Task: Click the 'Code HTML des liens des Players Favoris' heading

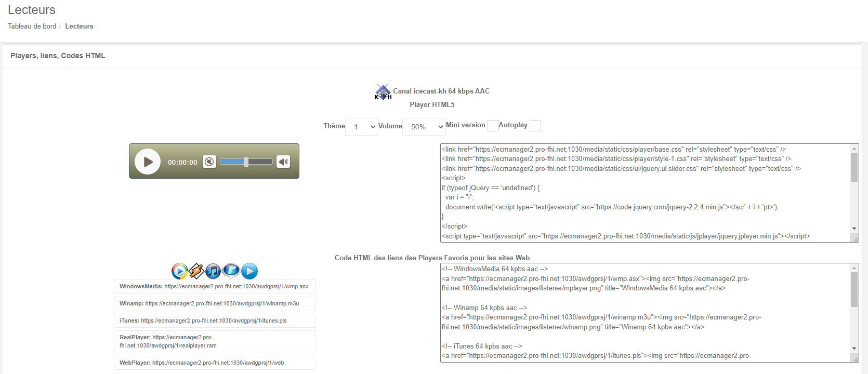Action: 432,258
